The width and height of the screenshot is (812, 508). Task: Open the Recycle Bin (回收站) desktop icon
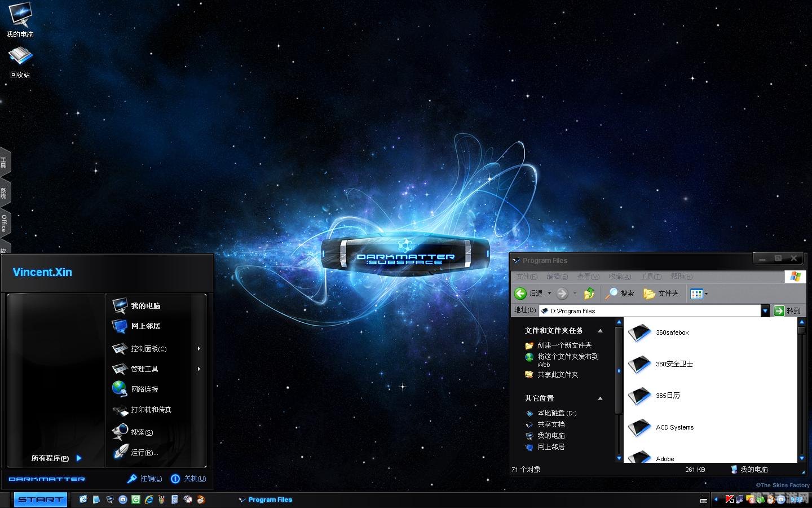20,61
